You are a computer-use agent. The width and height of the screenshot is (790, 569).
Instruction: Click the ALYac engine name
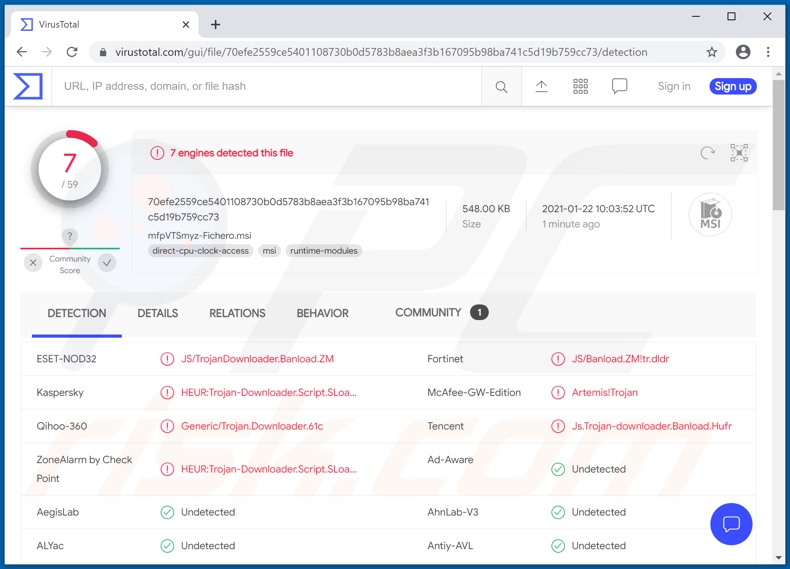coord(50,546)
